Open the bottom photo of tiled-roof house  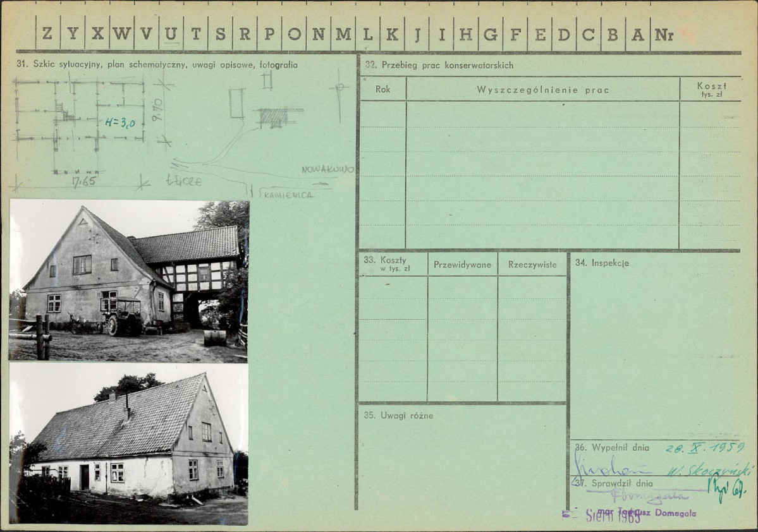click(x=128, y=444)
